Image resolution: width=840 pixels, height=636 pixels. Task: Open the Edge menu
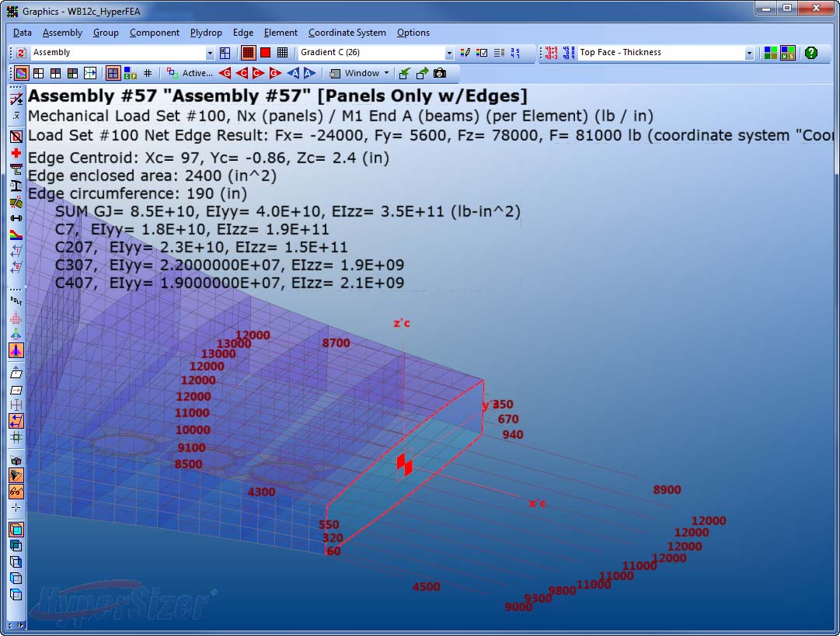pos(242,33)
